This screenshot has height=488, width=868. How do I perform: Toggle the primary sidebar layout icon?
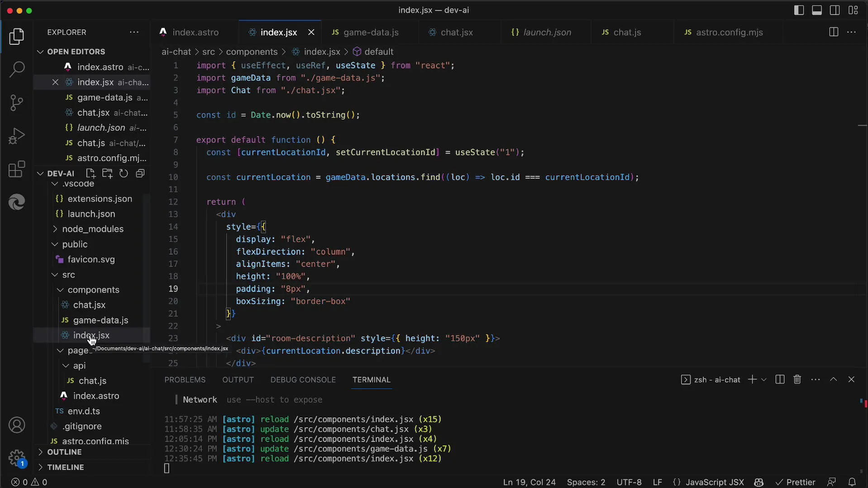799,10
